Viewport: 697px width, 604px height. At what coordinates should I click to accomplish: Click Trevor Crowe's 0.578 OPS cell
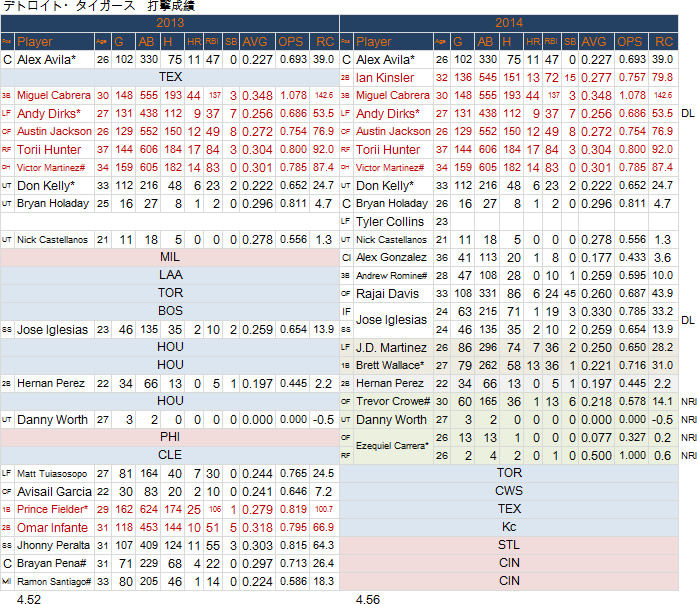[x=632, y=401]
